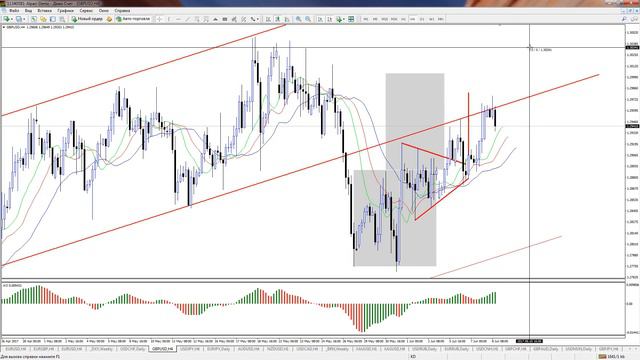Expand the Arrows tool dropdown arrow
The height and width of the screenshot is (360, 640).
[258, 19]
